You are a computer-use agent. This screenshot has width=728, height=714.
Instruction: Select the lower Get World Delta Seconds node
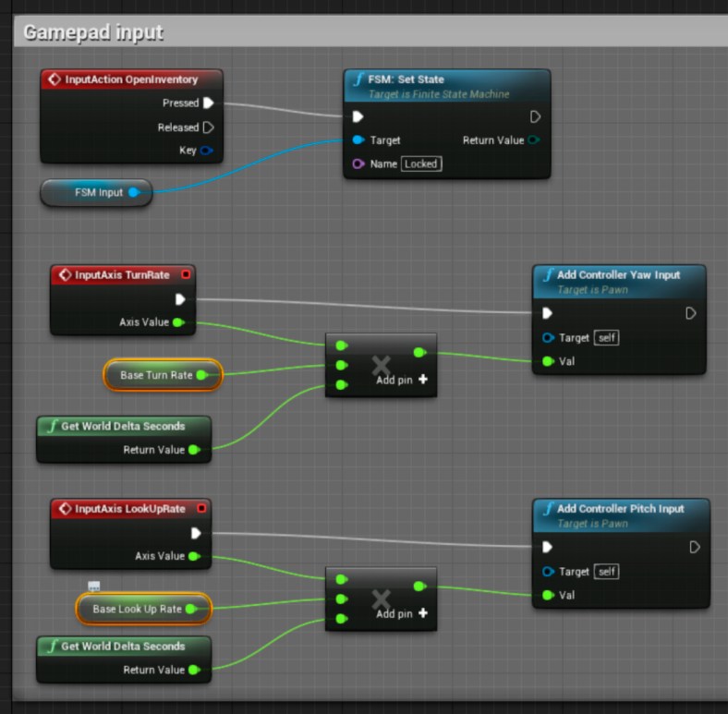click(123, 647)
